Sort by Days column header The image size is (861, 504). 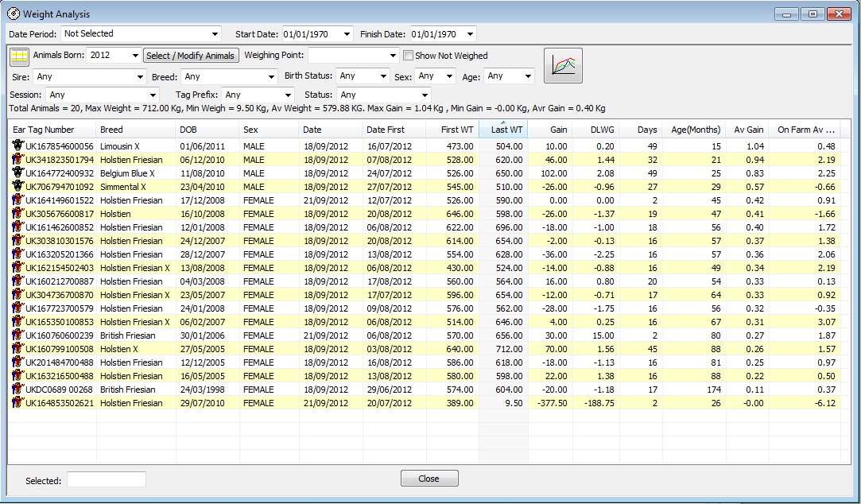point(641,130)
